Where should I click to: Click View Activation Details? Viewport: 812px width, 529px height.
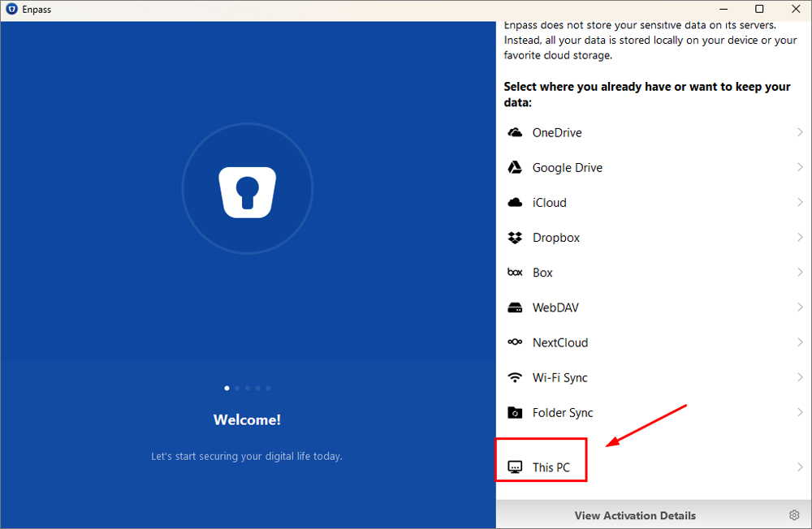[x=635, y=515]
